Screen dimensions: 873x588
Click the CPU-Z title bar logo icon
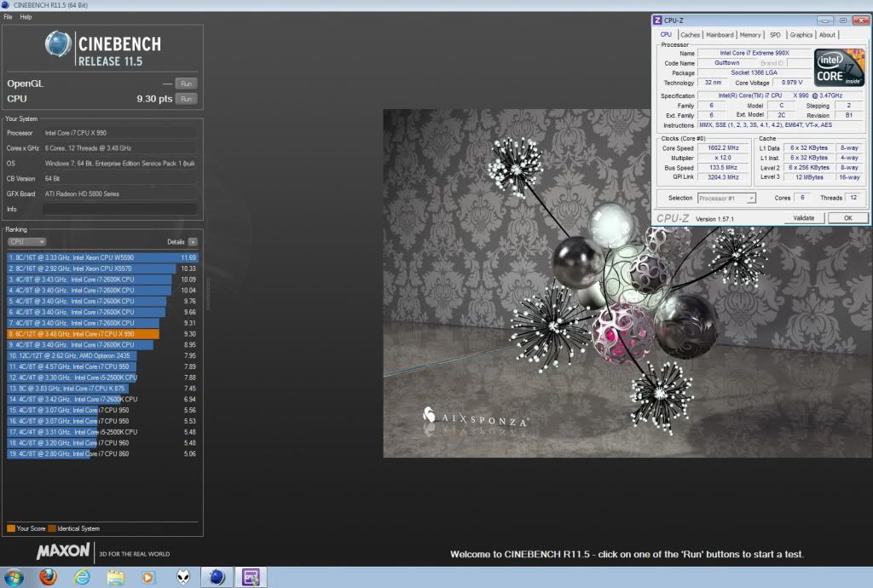[657, 20]
